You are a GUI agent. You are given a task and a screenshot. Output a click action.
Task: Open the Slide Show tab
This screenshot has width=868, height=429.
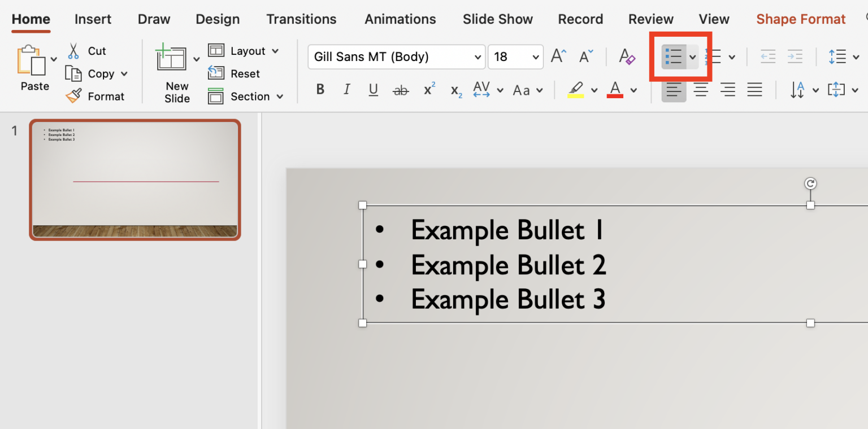coord(498,19)
